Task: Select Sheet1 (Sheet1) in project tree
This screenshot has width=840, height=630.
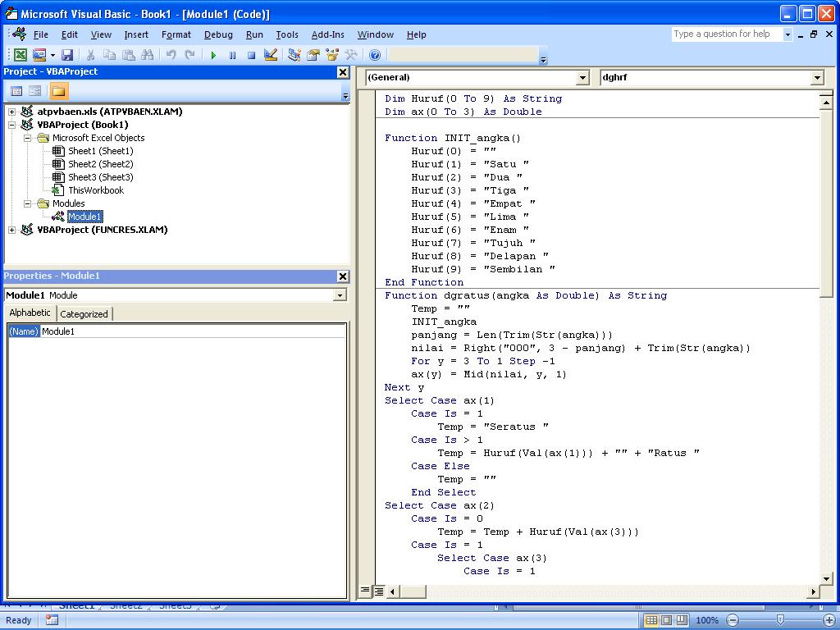Action: point(101,151)
